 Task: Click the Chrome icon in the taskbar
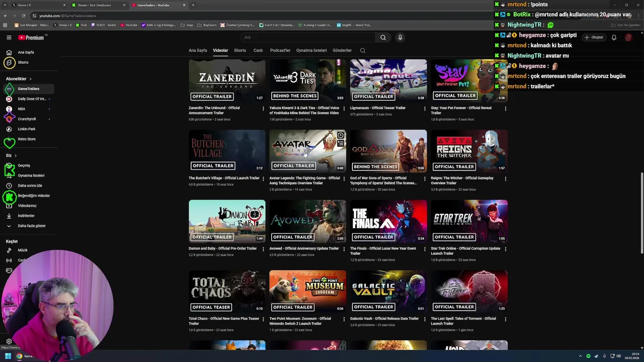coord(19,356)
